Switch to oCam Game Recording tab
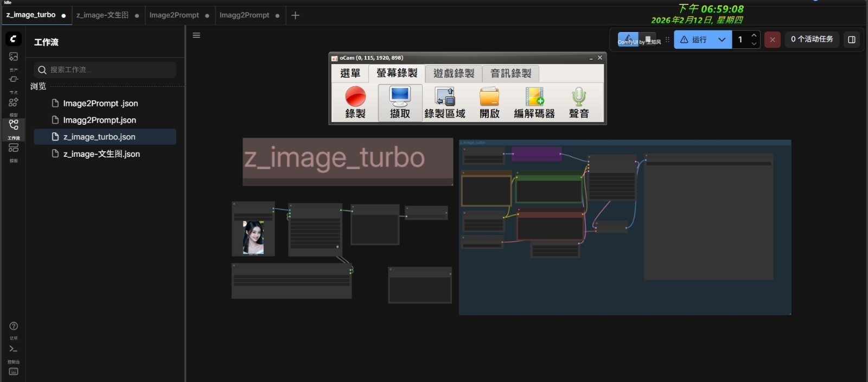 tap(454, 73)
